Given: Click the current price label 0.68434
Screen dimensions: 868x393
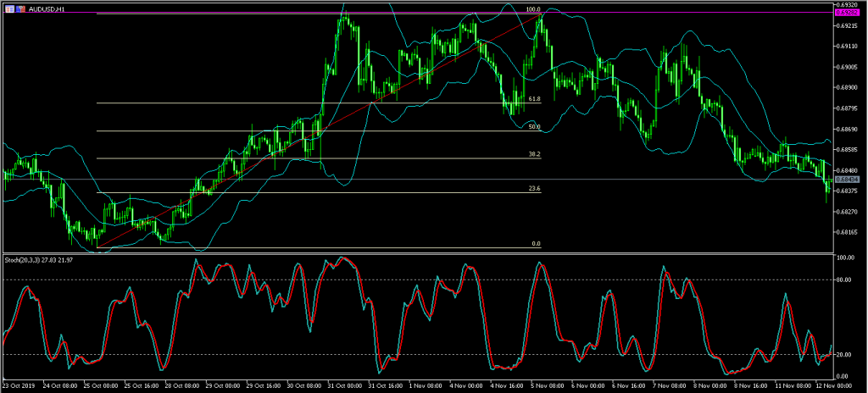Looking at the screenshot, I should tap(848, 180).
